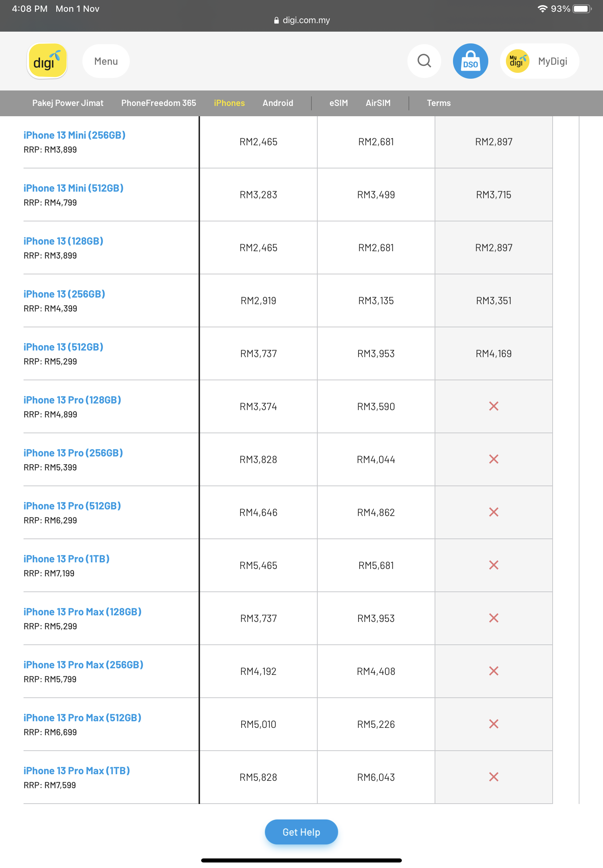Switch to the Android tab
This screenshot has width=603, height=868.
(x=278, y=103)
